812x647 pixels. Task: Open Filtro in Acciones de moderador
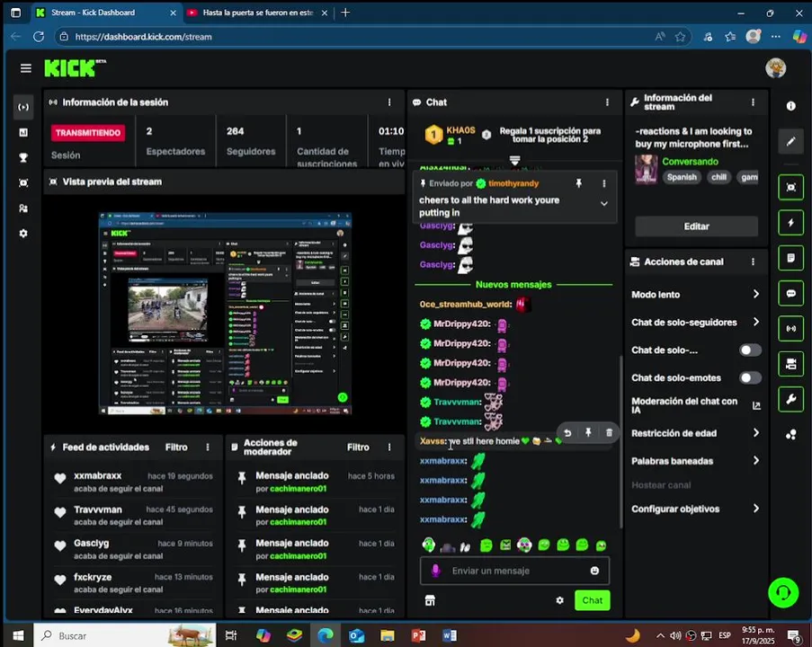(358, 448)
